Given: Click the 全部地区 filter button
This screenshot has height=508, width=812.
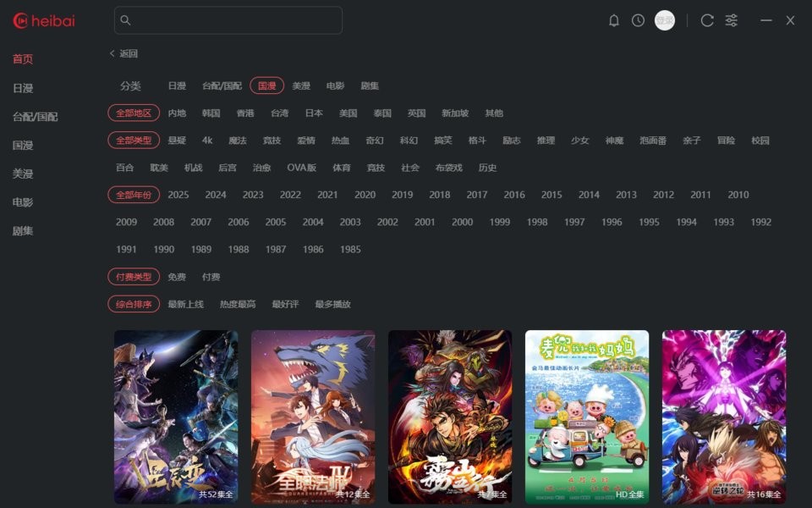Looking at the screenshot, I should [x=134, y=113].
